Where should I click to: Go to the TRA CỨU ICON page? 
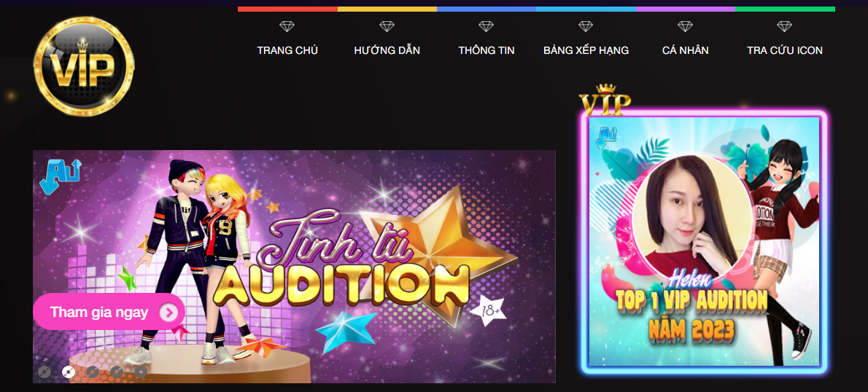tap(784, 50)
